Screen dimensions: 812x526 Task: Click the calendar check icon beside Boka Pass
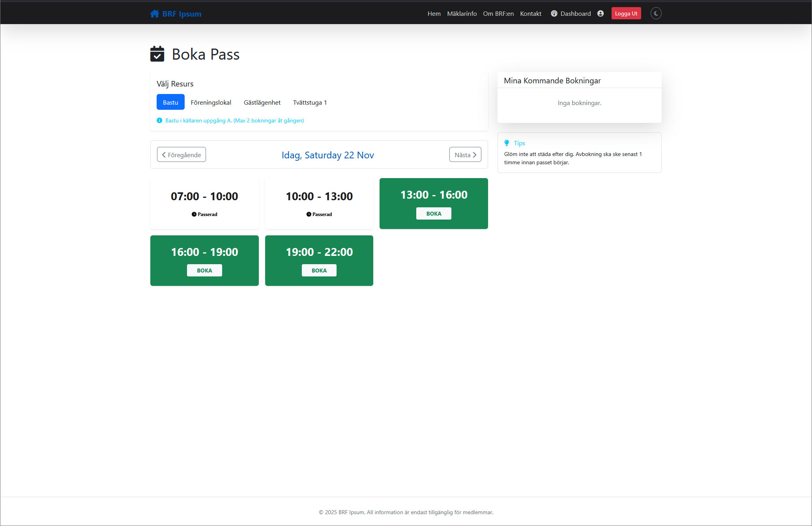[x=157, y=54]
